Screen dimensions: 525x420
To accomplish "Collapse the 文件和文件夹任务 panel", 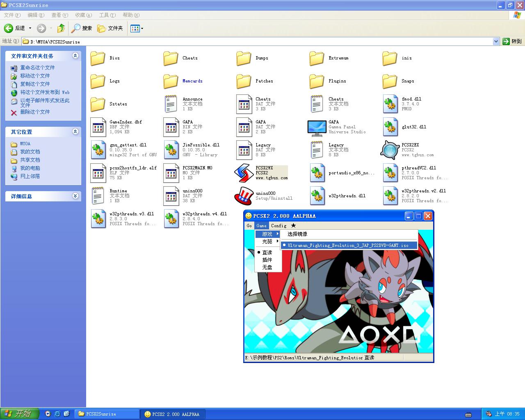I will (x=75, y=56).
